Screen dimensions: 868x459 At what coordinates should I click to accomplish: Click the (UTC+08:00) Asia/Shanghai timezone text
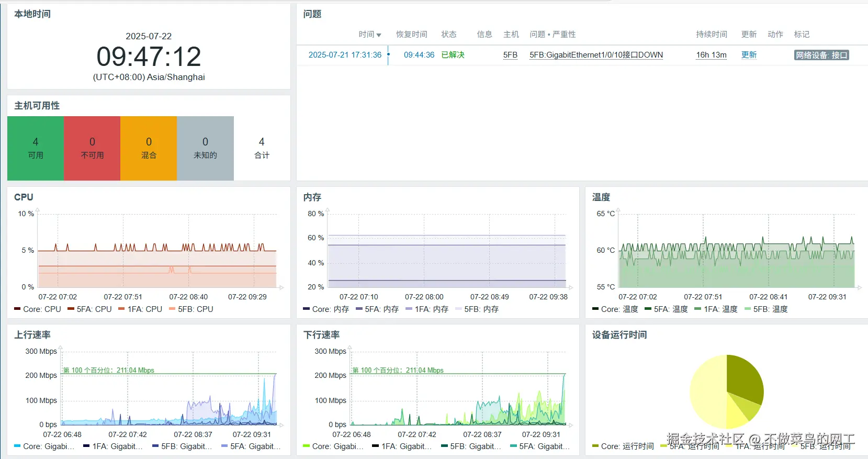149,77
